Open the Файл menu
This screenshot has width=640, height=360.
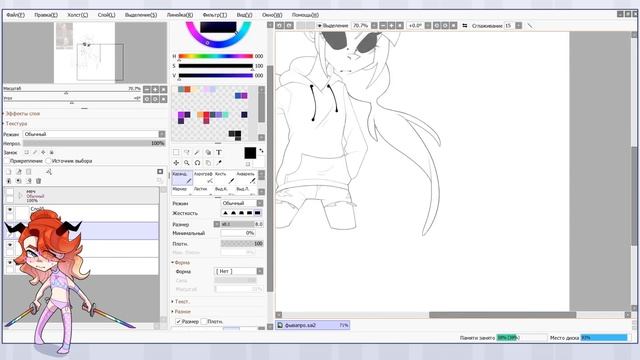pos(16,15)
